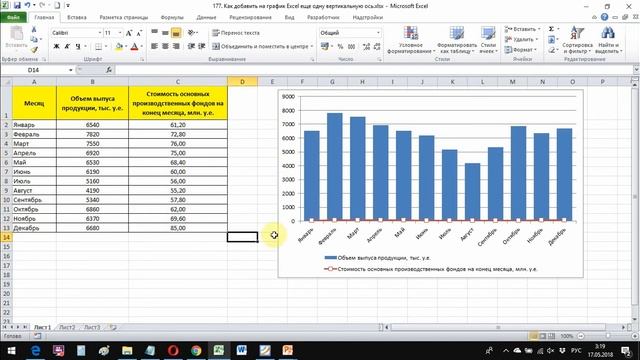The image size is (640, 360).
Task: Toggle Center horizontal alignment
Action: 165,47
